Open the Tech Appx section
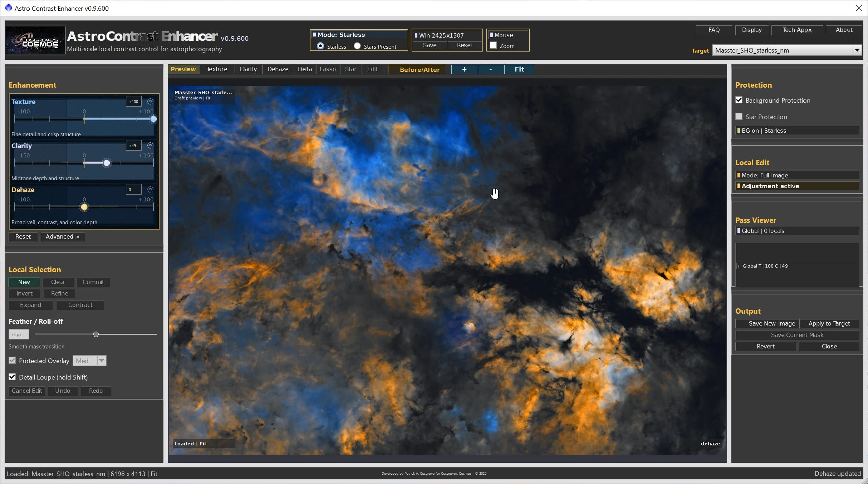The width and height of the screenshot is (868, 484). (x=797, y=30)
